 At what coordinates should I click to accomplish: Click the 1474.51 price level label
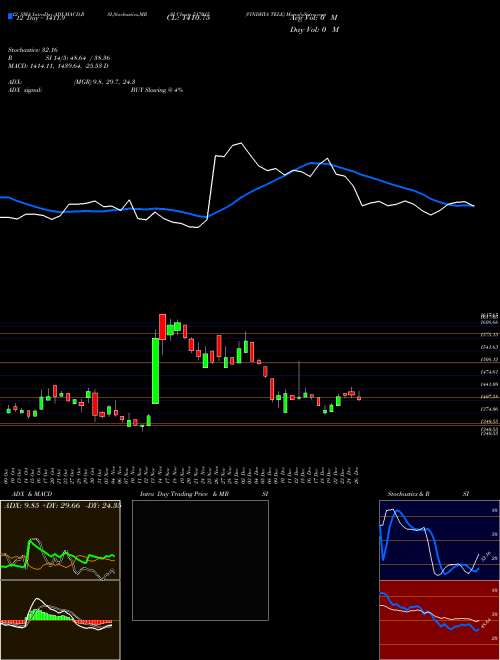[489, 372]
